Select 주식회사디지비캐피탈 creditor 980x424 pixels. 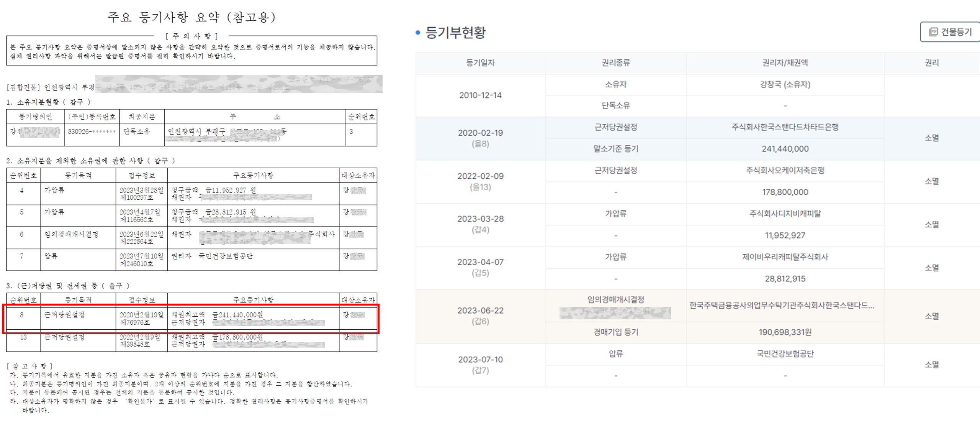[785, 214]
